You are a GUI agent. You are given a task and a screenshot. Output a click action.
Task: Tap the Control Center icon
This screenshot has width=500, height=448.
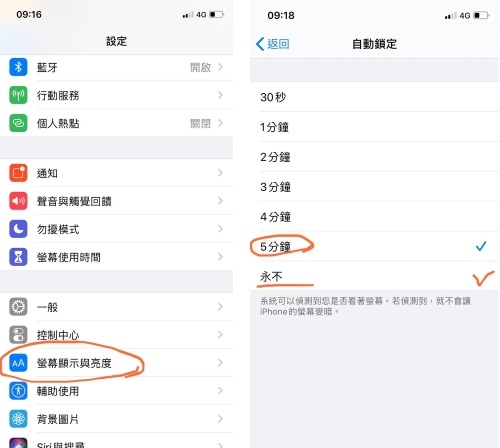coord(18,335)
